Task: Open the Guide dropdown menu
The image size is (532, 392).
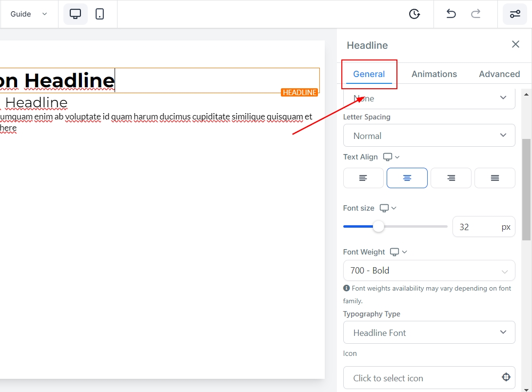Action: click(x=29, y=14)
